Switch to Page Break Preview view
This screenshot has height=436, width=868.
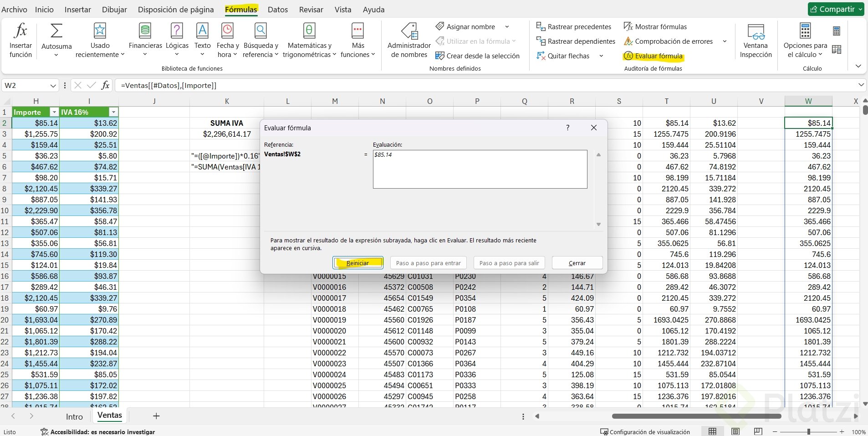[x=758, y=431]
